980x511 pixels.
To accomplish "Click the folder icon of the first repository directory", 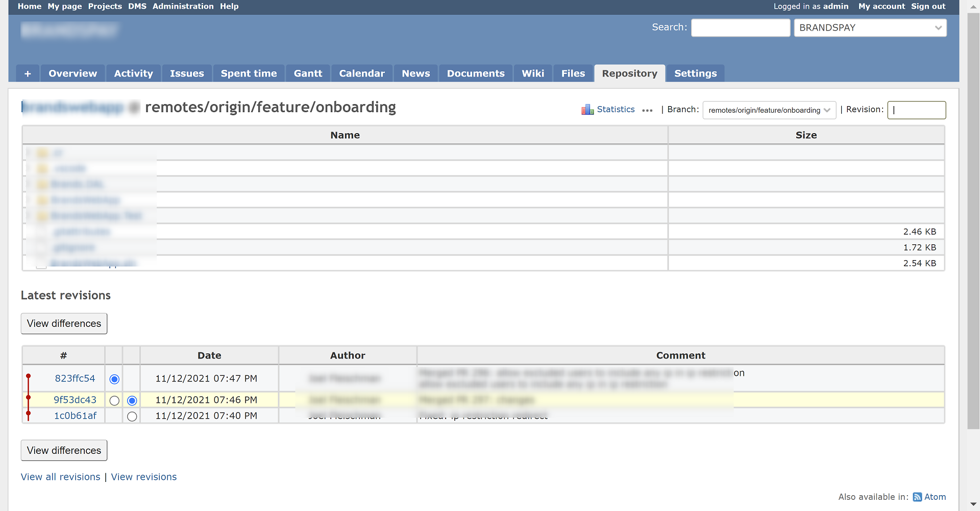I will coord(42,152).
